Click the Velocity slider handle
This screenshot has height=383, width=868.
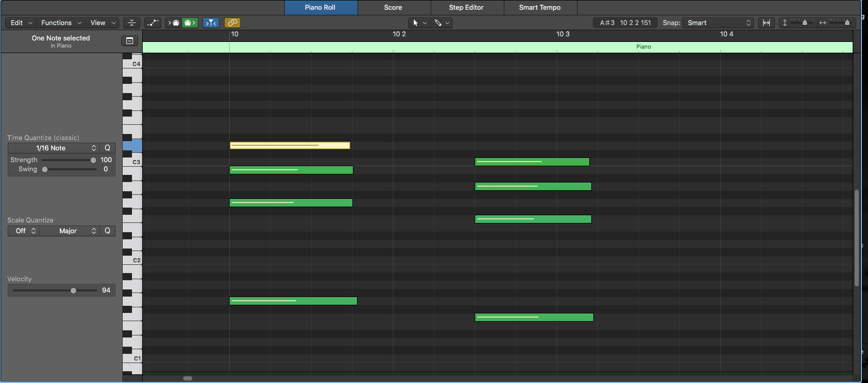coord(73,290)
